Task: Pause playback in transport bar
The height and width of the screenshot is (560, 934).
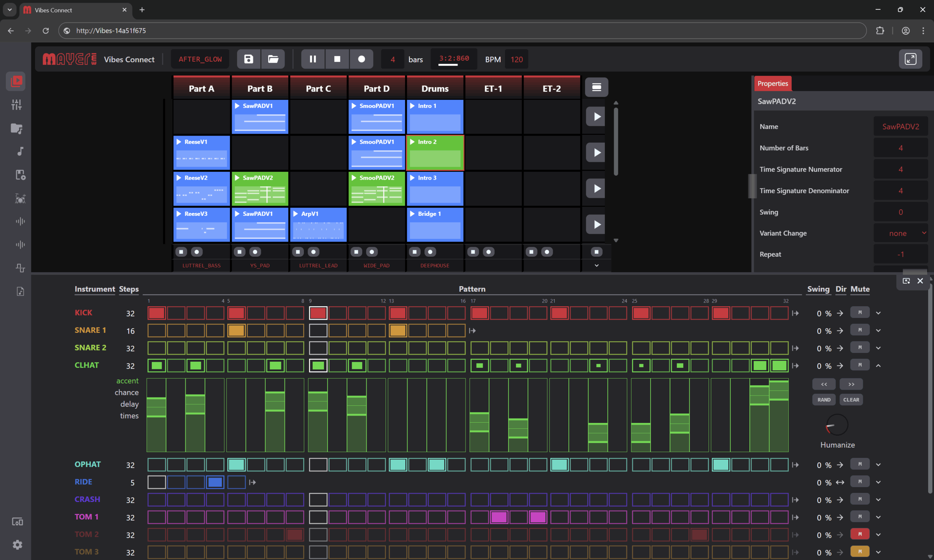Action: 313,59
